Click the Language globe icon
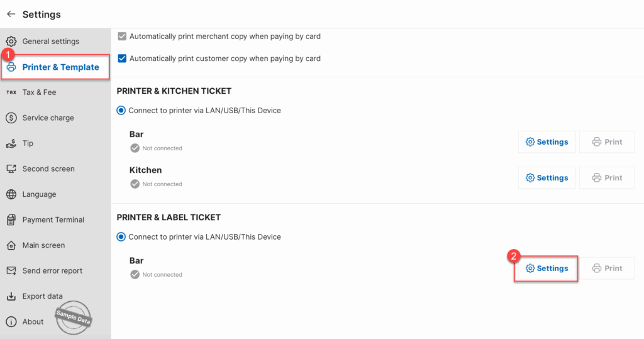This screenshot has height=339, width=644. [x=11, y=194]
